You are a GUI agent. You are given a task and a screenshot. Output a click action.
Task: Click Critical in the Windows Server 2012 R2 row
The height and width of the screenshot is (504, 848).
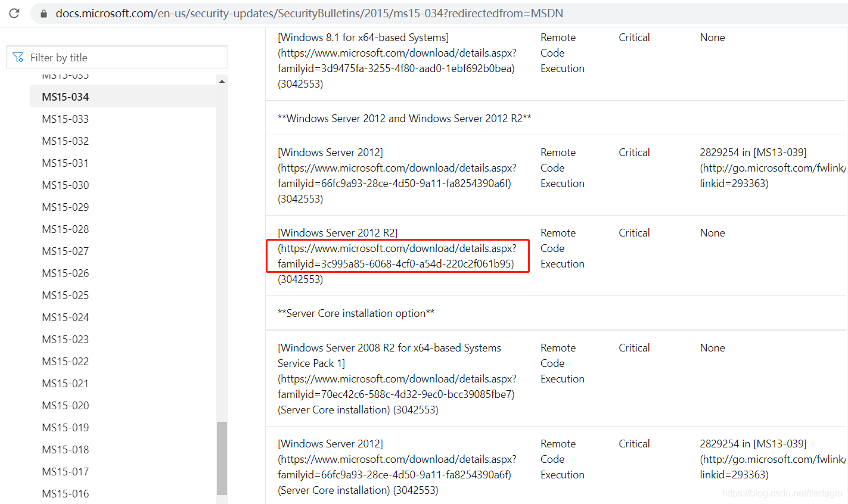coord(634,232)
